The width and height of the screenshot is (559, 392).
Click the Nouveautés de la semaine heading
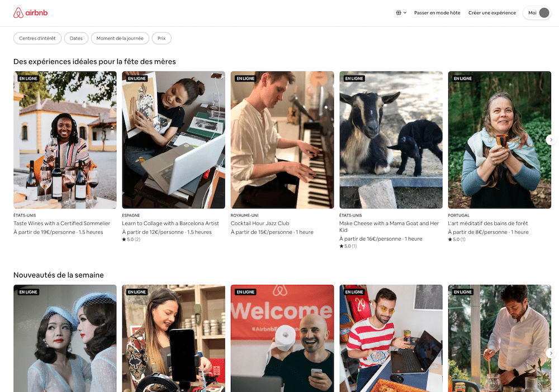coord(59,275)
